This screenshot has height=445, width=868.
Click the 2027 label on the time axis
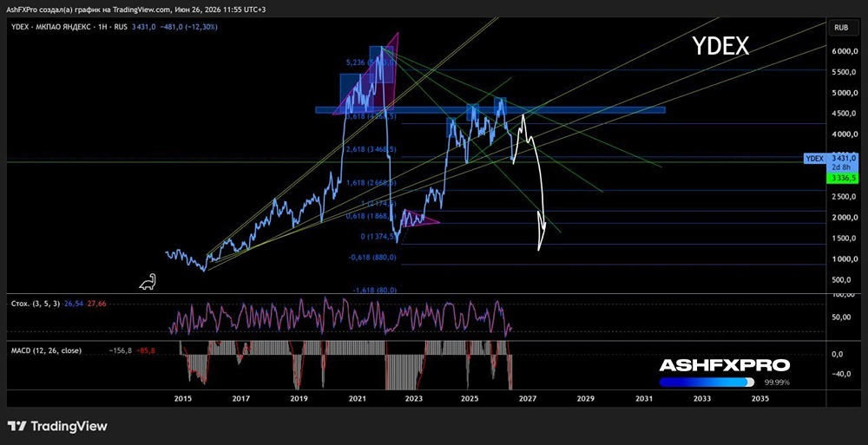pos(528,398)
